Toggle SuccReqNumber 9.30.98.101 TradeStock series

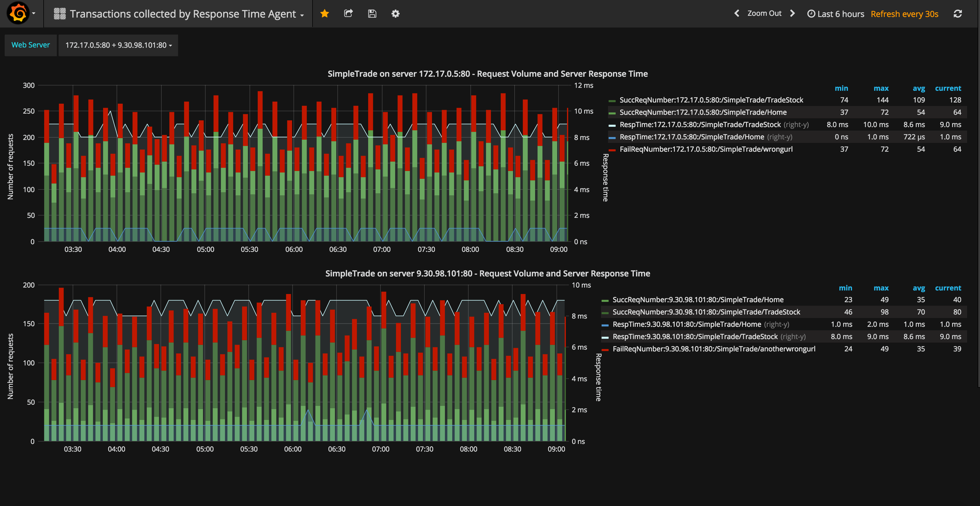click(x=706, y=312)
